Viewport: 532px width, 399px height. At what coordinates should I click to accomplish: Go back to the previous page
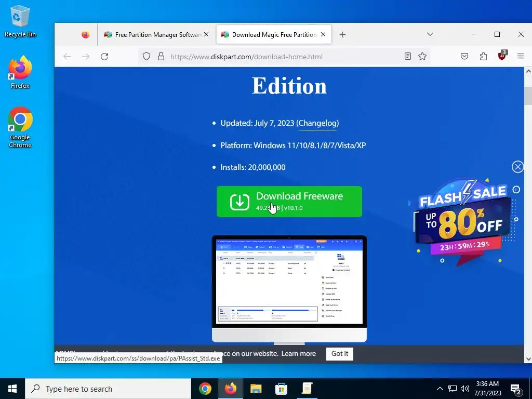(x=67, y=56)
